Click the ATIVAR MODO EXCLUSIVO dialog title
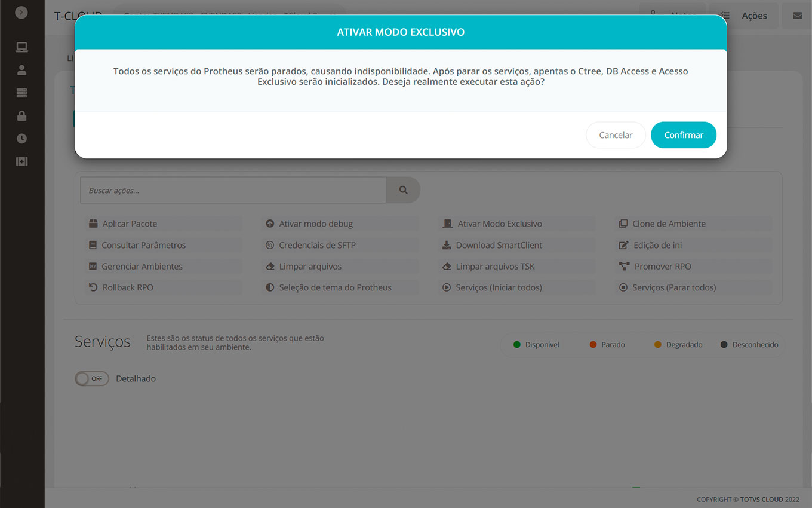 401,32
